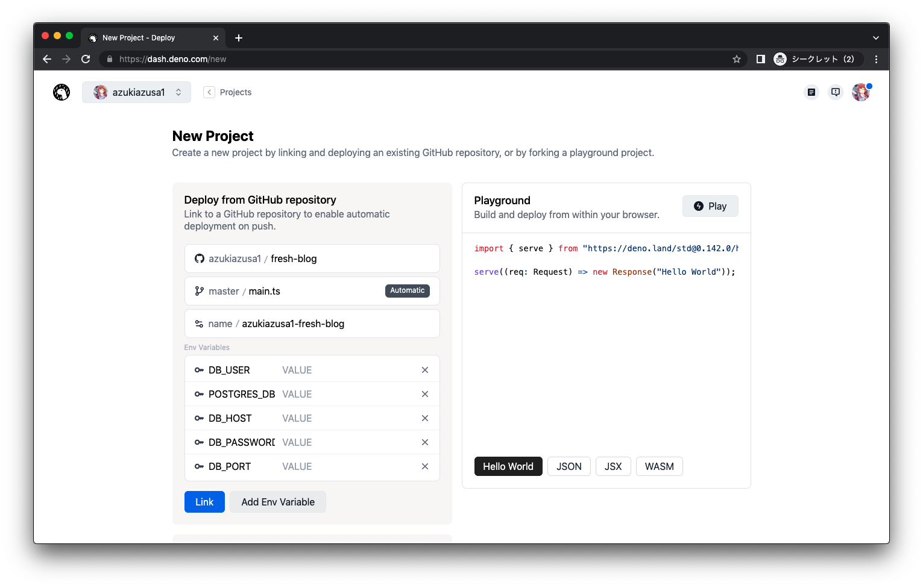
Task: Click the Env Variables label
Action: pos(207,348)
